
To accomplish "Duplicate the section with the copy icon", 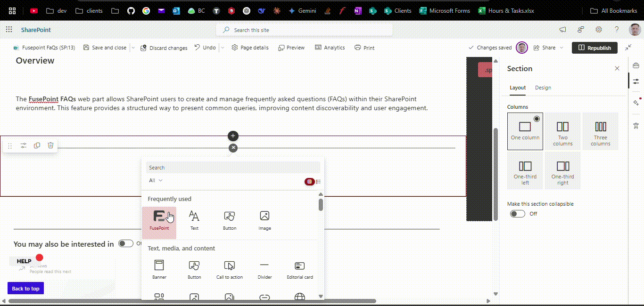I will point(37,145).
